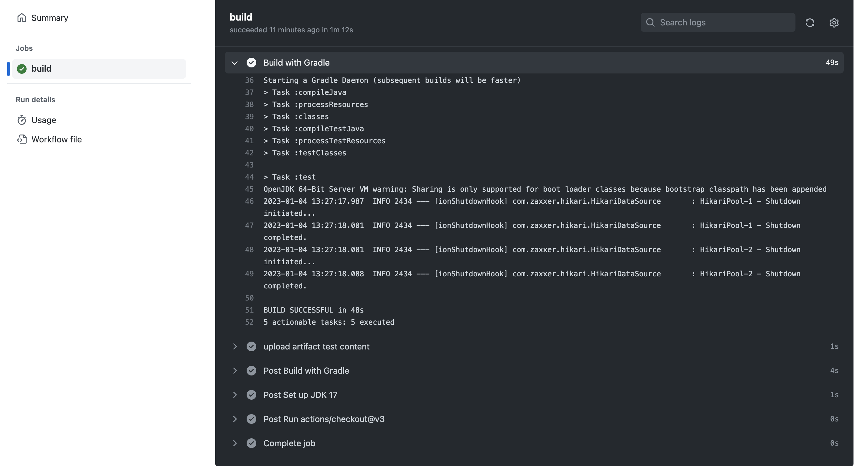This screenshot has height=471, width=868.
Task: Expand the Post Run actions/checkout@v3 step
Action: click(x=235, y=419)
